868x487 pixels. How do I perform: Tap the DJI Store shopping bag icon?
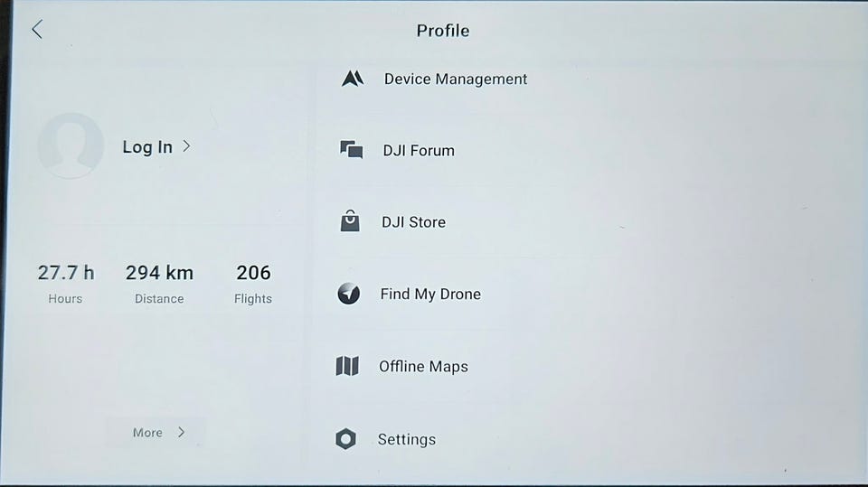(x=350, y=220)
